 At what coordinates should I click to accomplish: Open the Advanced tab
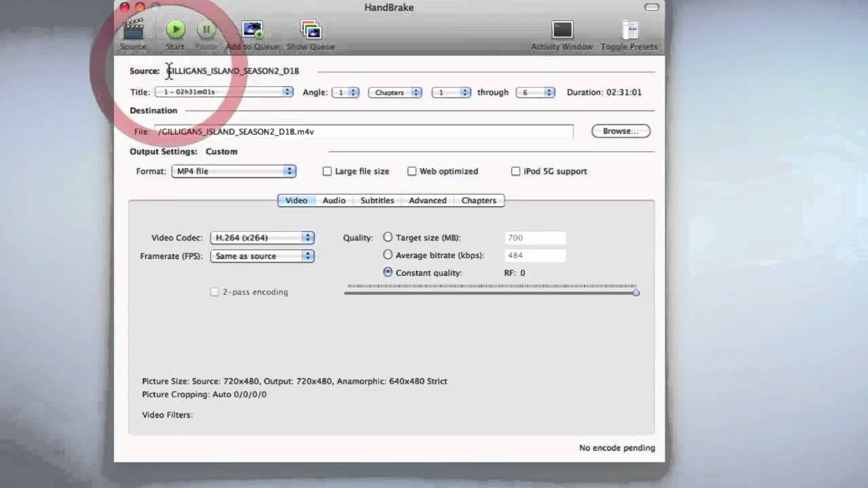428,201
